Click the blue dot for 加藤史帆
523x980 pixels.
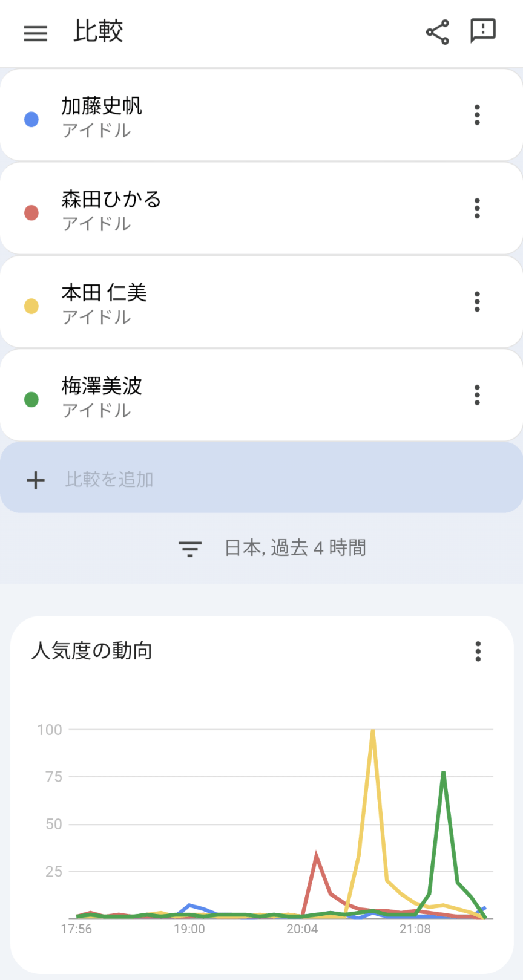point(31,119)
